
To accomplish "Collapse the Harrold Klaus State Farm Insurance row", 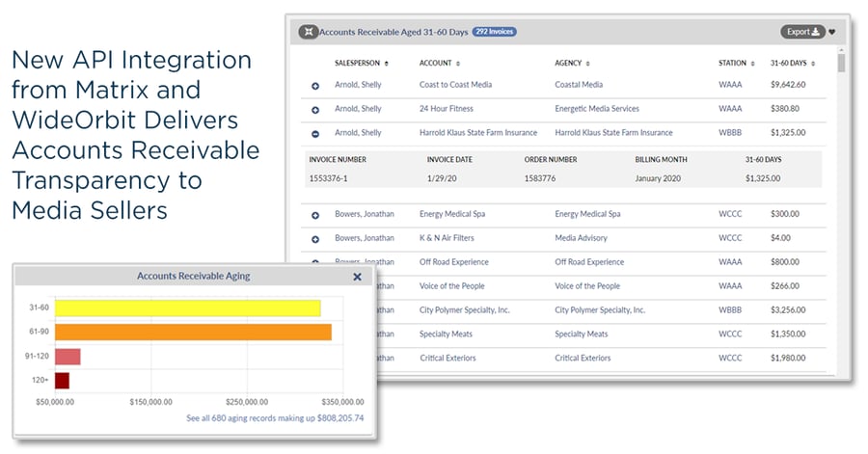I will (x=315, y=134).
